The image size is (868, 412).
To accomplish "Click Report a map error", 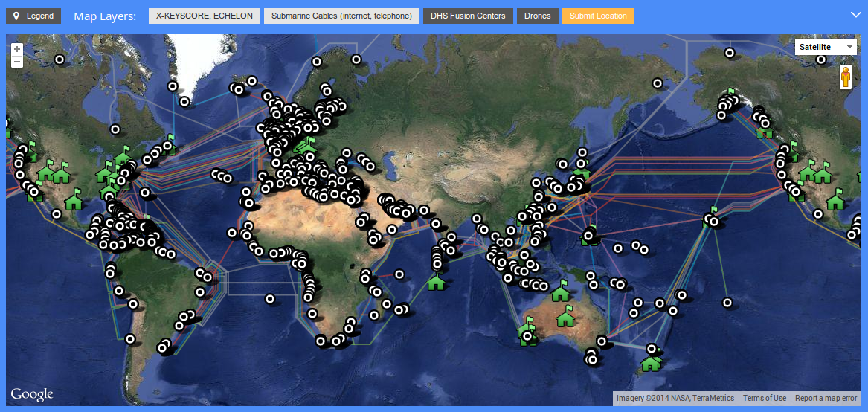I will pyautogui.click(x=826, y=398).
